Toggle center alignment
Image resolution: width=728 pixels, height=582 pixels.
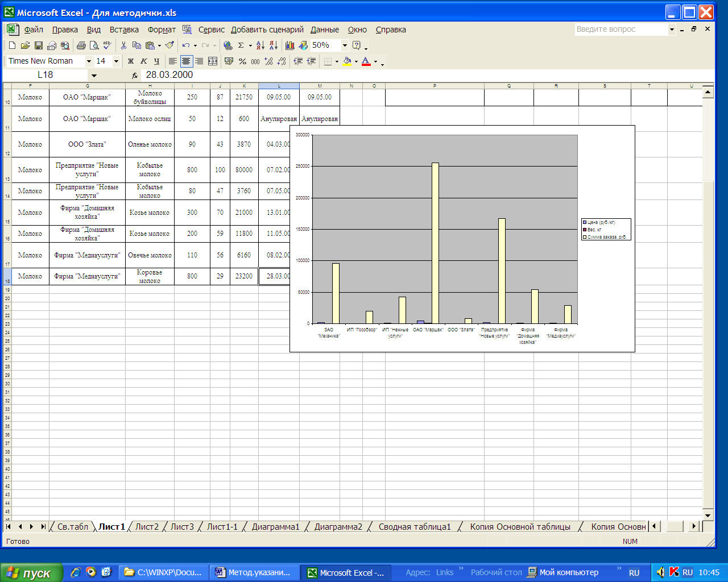(x=186, y=61)
